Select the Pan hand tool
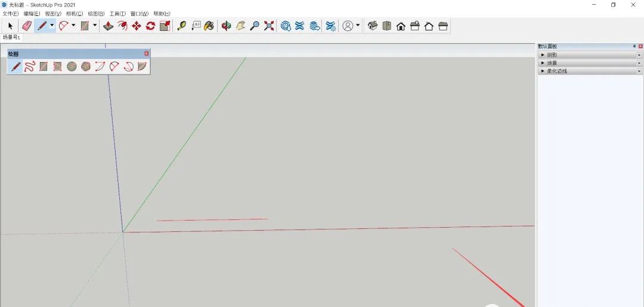This screenshot has width=644, height=307. [241, 26]
